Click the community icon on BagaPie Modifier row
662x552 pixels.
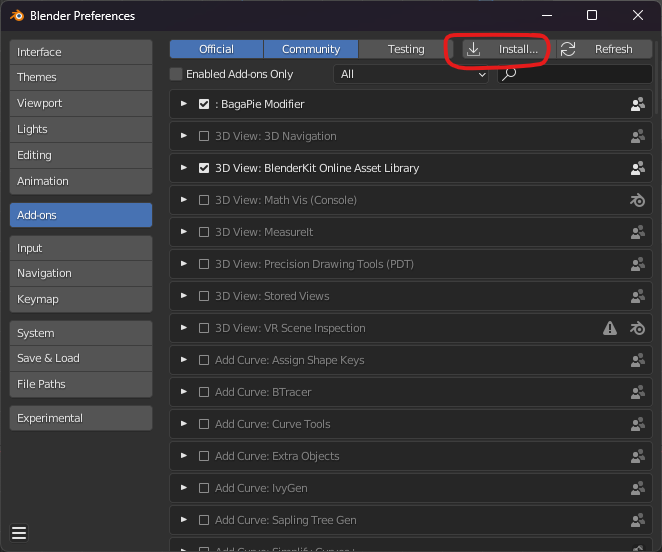(638, 104)
